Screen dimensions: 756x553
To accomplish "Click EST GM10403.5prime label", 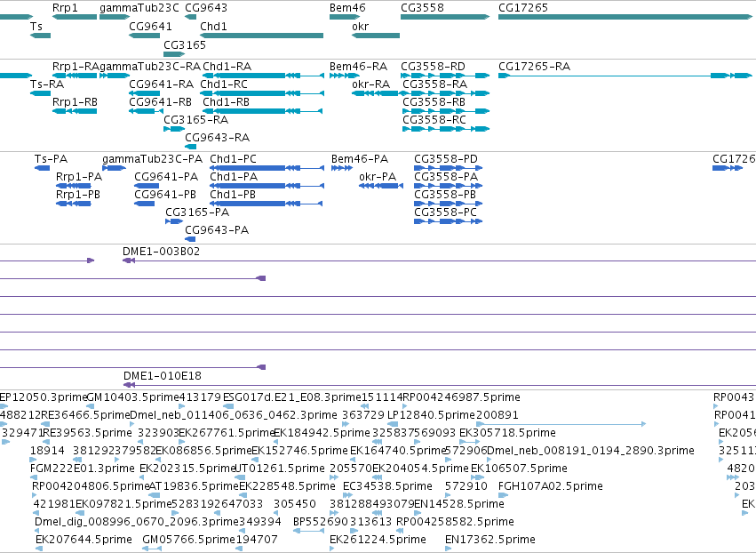I will tap(133, 397).
